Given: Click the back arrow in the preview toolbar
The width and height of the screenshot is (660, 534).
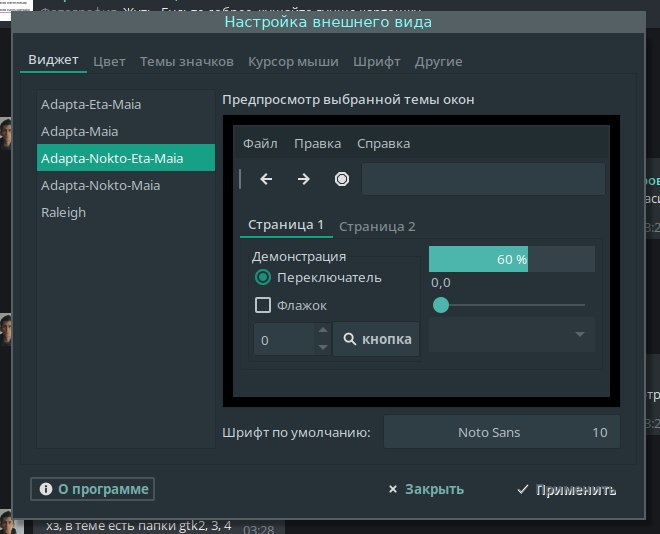Looking at the screenshot, I should (x=266, y=179).
